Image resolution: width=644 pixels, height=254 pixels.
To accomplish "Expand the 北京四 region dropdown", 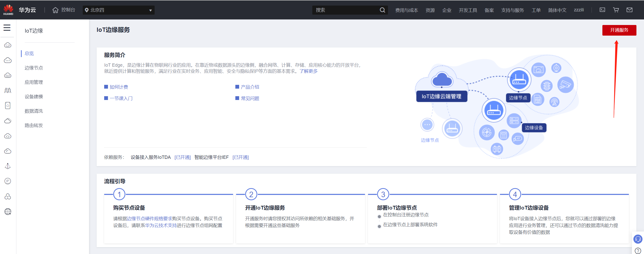I will pos(119,10).
